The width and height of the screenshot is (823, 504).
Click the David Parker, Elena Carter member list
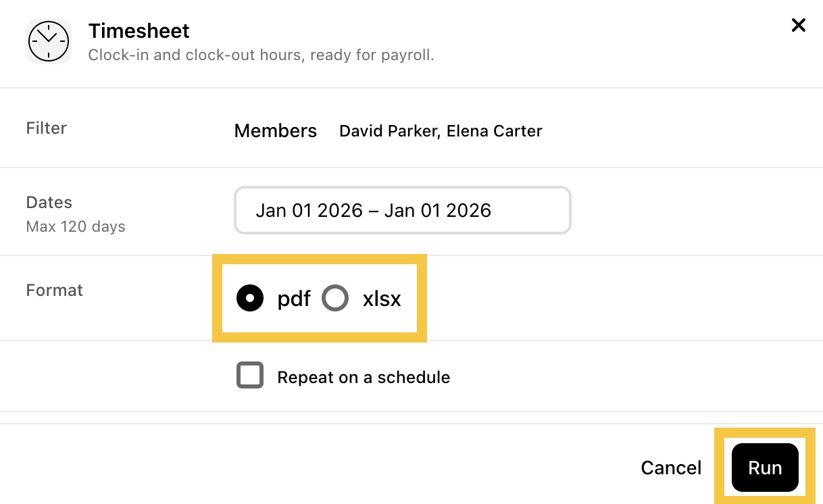(441, 130)
